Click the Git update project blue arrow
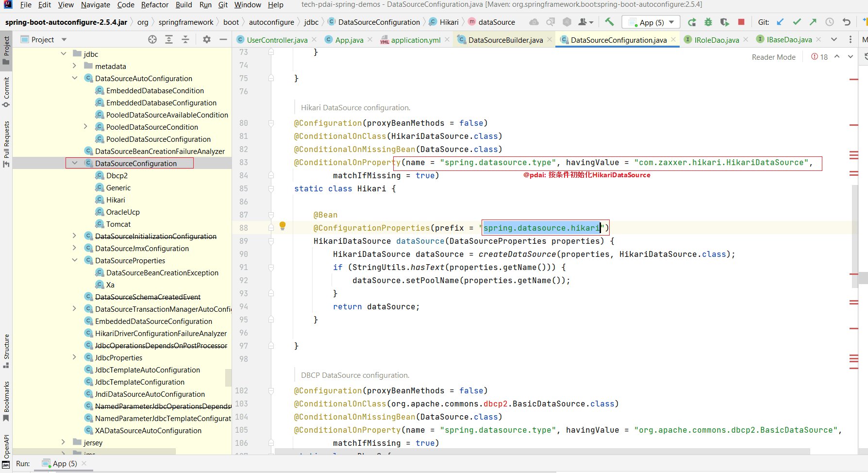 780,22
